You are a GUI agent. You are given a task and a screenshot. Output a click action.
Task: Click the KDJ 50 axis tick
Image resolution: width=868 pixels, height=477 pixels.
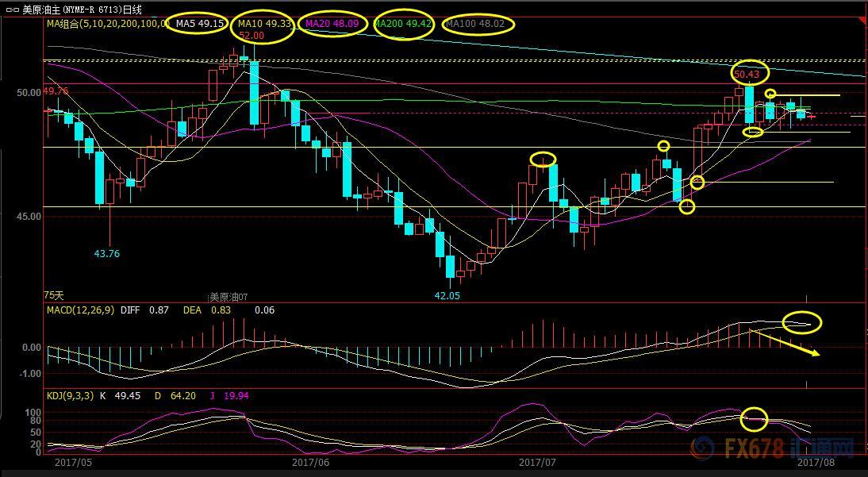[37, 433]
